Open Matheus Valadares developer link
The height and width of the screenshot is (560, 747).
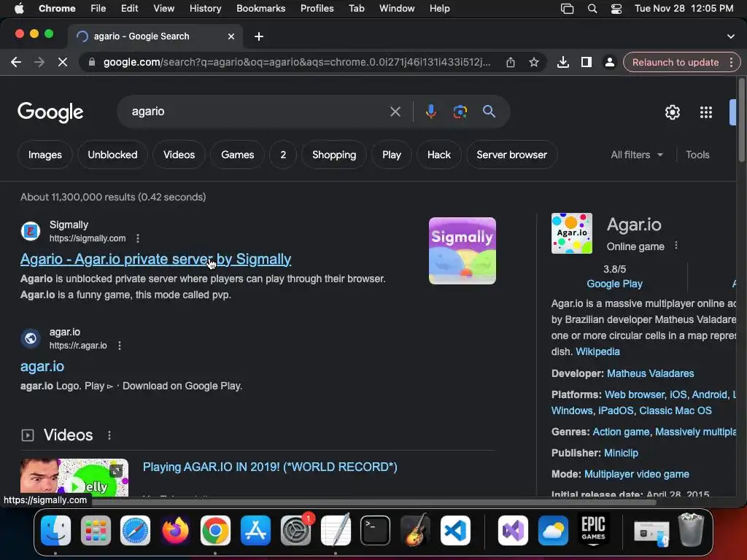coord(650,374)
